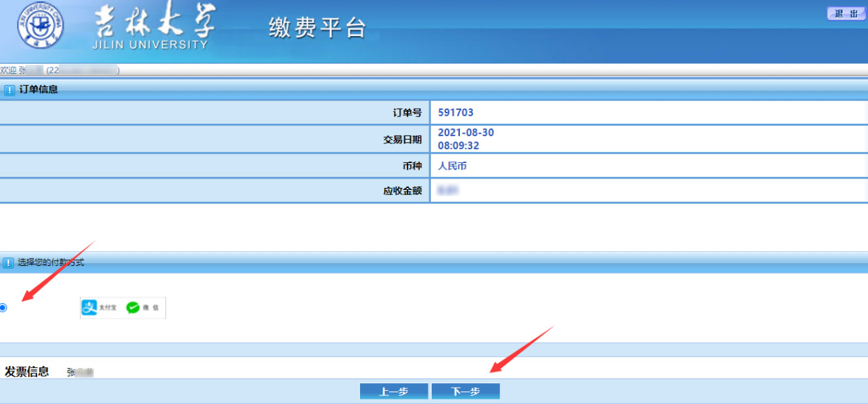Viewport: 868px width, 404px height.
Task: Click the 交易日期 row label
Action: pos(402,139)
